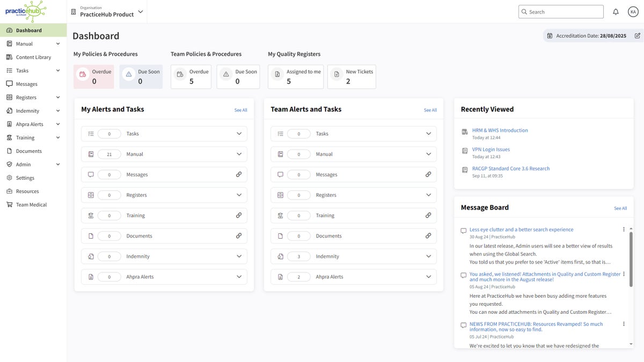The width and height of the screenshot is (644, 362).
Task: Open the Messages section in the sidebar
Action: (x=28, y=84)
